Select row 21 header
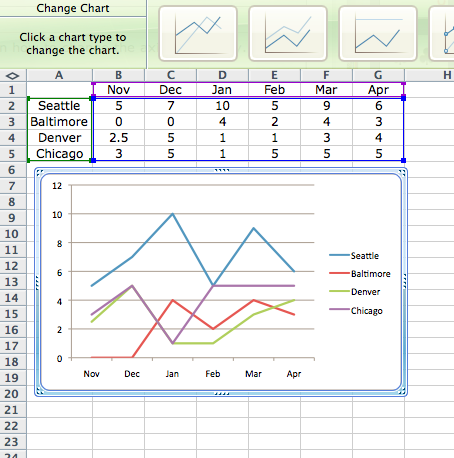Viewport: 454px width, 458px height. click(13, 410)
